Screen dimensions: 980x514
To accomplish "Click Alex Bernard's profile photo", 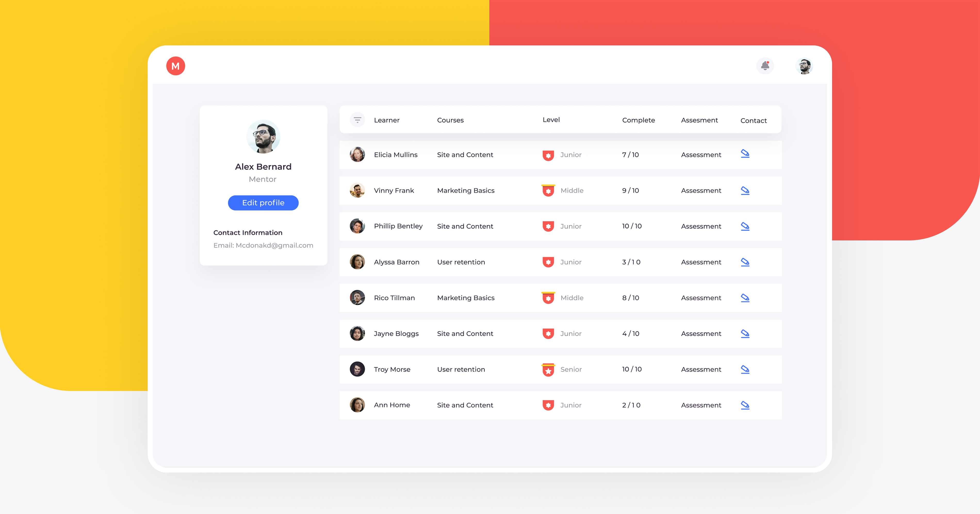I will click(x=263, y=137).
